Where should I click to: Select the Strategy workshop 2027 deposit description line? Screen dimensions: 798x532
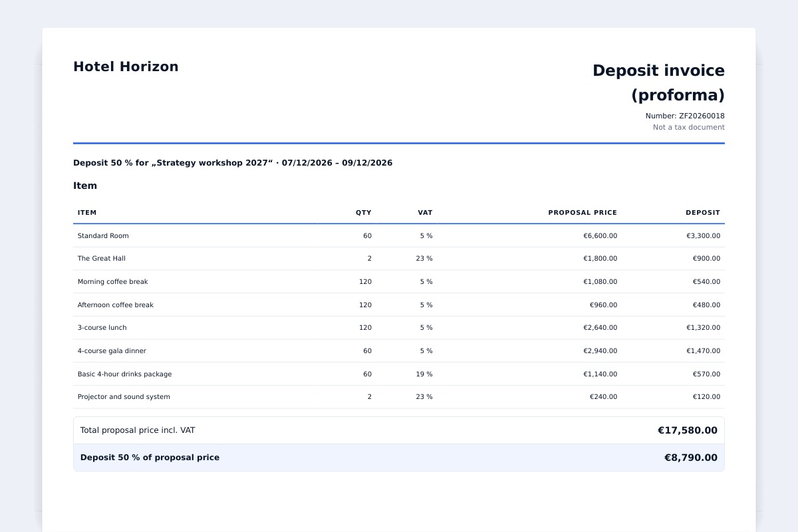[x=233, y=163]
